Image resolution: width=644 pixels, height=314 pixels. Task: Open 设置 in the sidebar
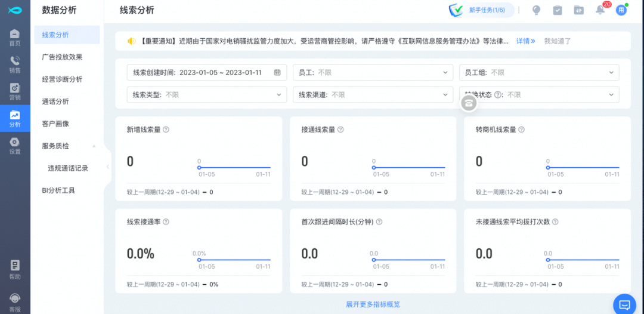pos(15,146)
